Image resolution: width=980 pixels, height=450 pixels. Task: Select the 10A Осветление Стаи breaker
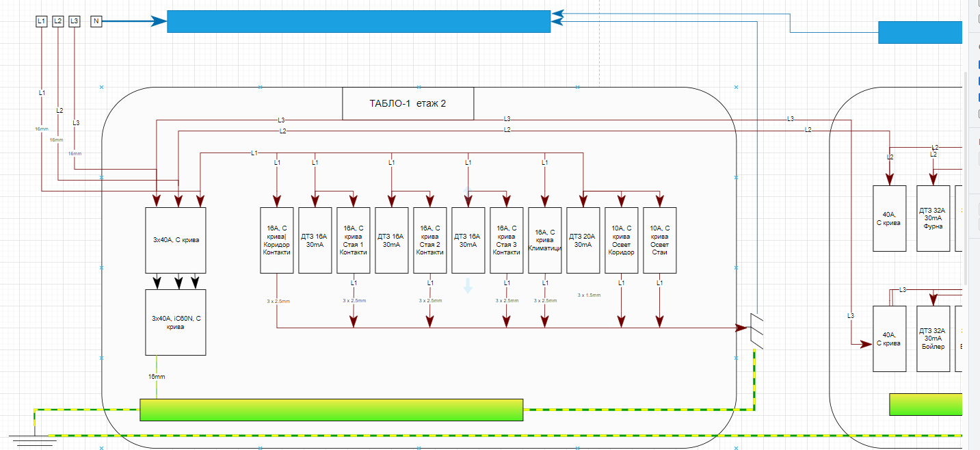pos(659,240)
